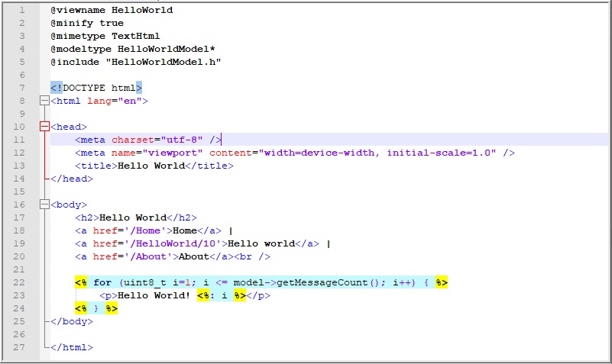This screenshot has height=364, width=612.
Task: Click the '<h2>Hello World</h2>' heading line
Action: coord(136,217)
